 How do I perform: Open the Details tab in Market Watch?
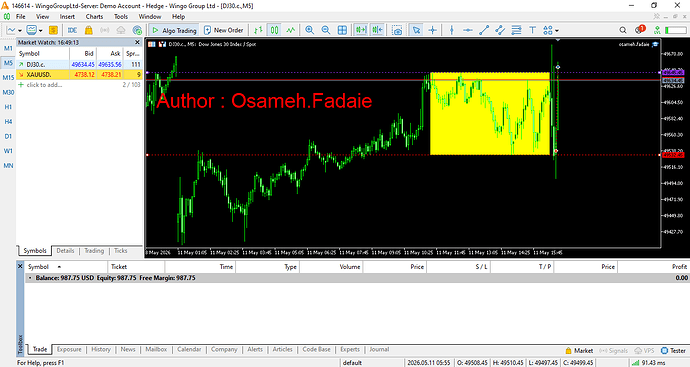click(65, 251)
